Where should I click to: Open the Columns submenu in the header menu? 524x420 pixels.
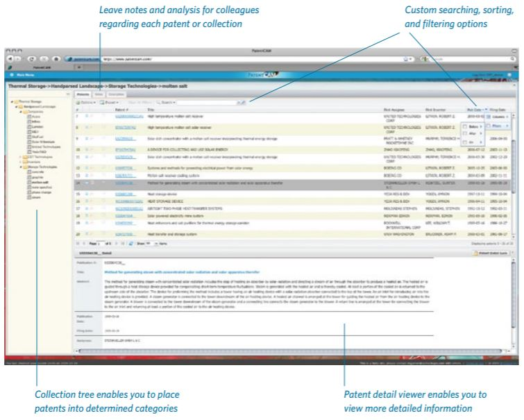coord(498,117)
